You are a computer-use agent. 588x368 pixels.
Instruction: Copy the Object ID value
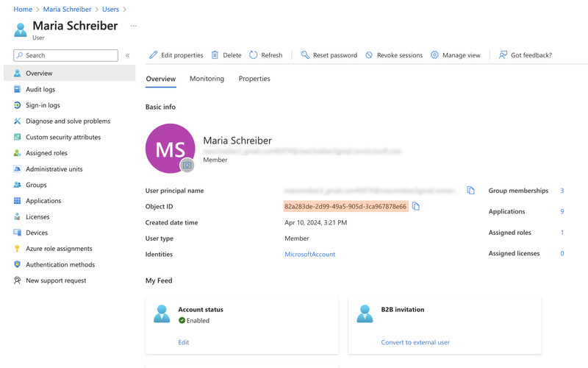415,206
